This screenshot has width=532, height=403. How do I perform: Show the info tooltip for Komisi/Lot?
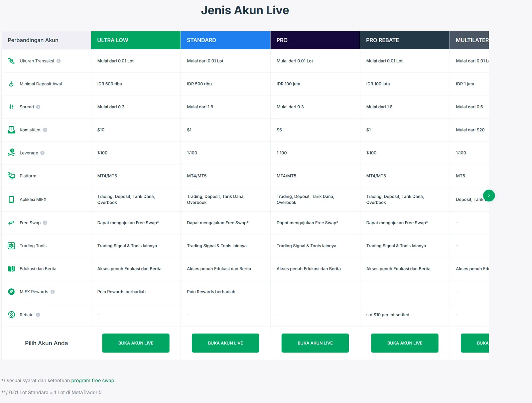pyautogui.click(x=45, y=130)
